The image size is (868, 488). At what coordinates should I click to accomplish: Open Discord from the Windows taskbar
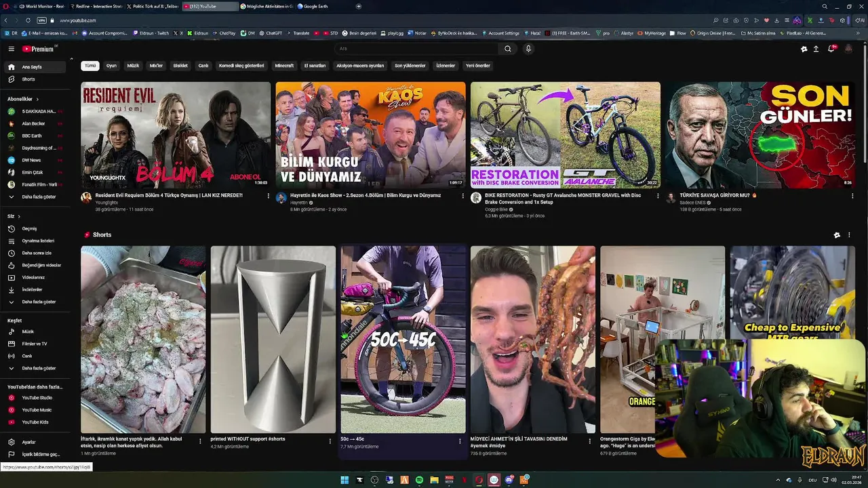tap(509, 480)
